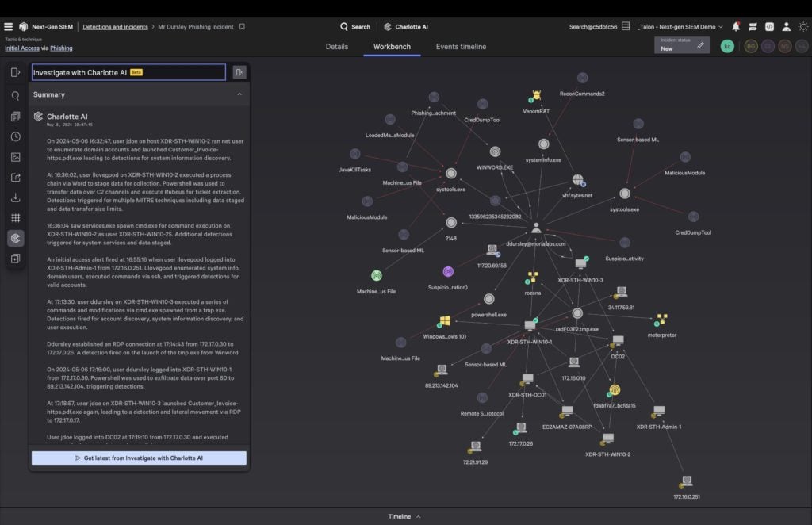The image size is (812, 525).
Task: Click the green kc user avatar
Action: coord(727,46)
